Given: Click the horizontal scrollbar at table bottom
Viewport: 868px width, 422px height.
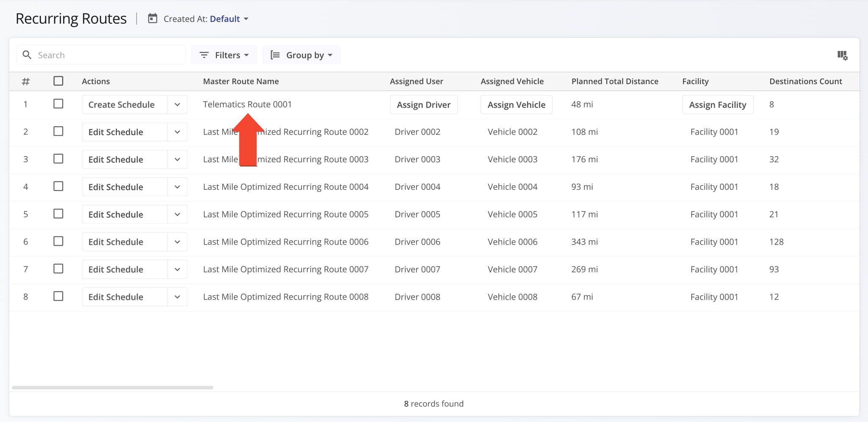Looking at the screenshot, I should [x=112, y=387].
